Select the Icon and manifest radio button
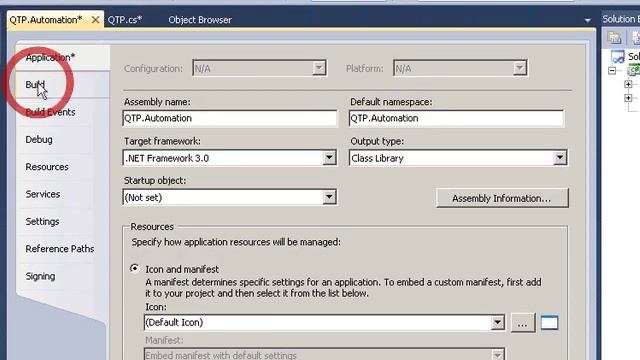The image size is (640, 360). (x=134, y=269)
